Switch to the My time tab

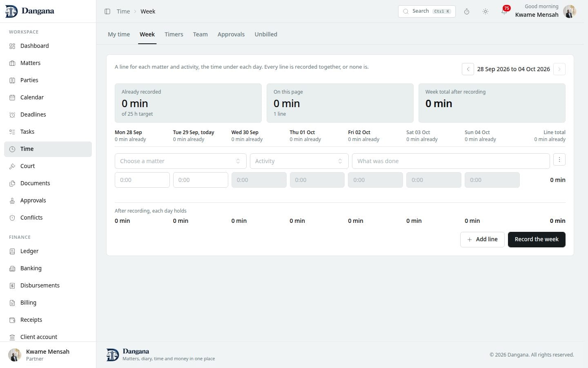[x=119, y=34]
